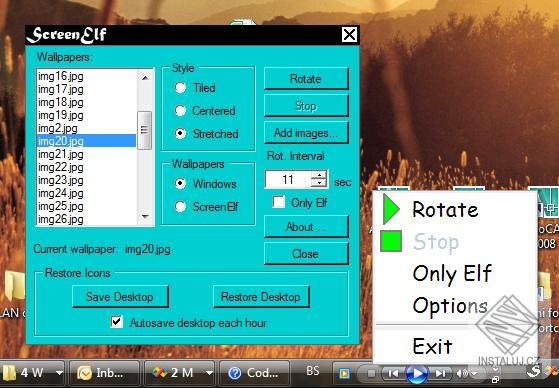Select img17.jpg in wallpapers list
The height and width of the screenshot is (388, 559).
(86, 89)
